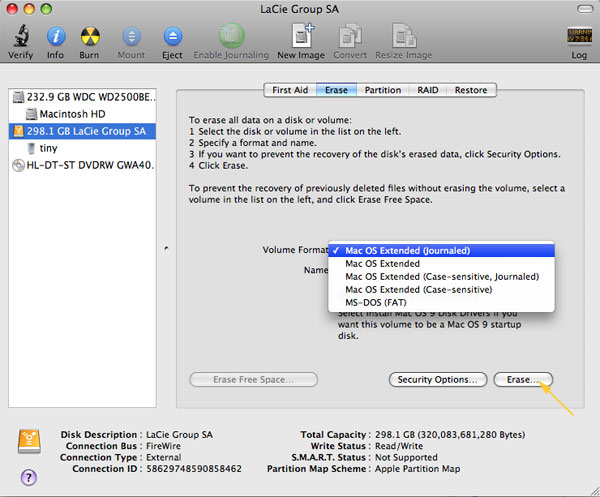600x497 pixels.
Task: Switch to the Erase tab
Action: [336, 90]
